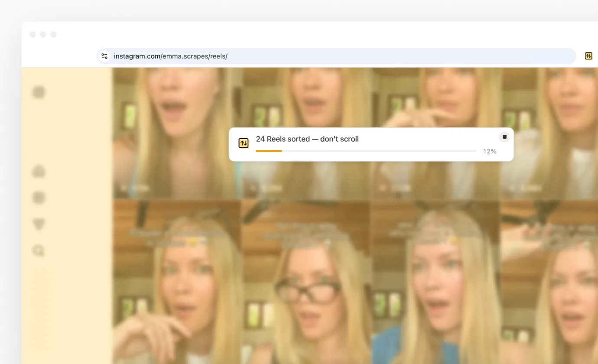This screenshot has height=364, width=598.
Task: Click the orange sorting progress bar
Action: coord(366,151)
